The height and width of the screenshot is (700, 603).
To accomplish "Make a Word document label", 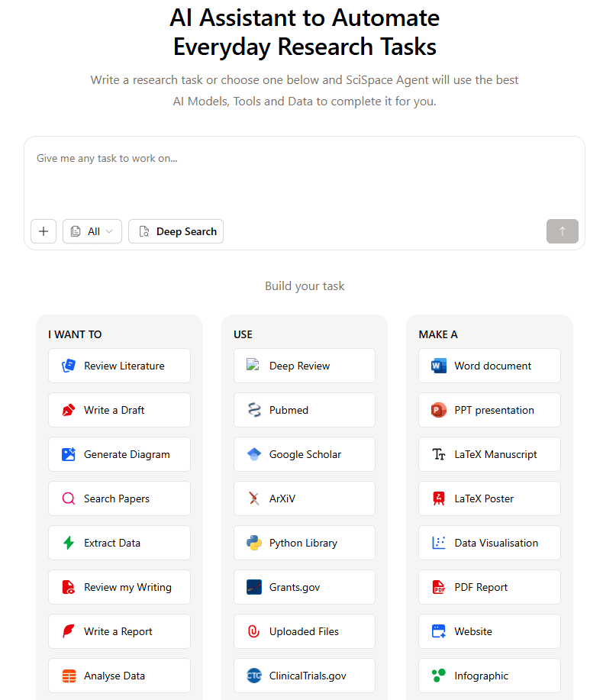I will pos(493,366).
